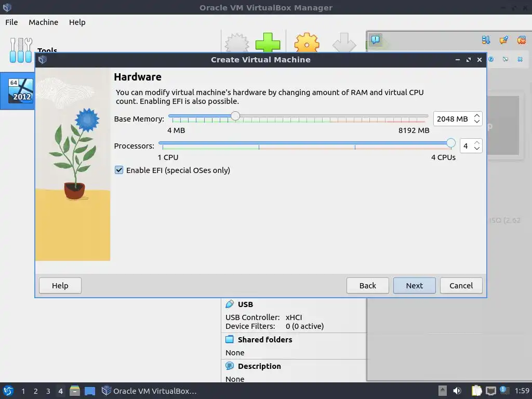Click the network monitor tray icon
Image resolution: width=532 pixels, height=399 pixels.
(x=490, y=391)
